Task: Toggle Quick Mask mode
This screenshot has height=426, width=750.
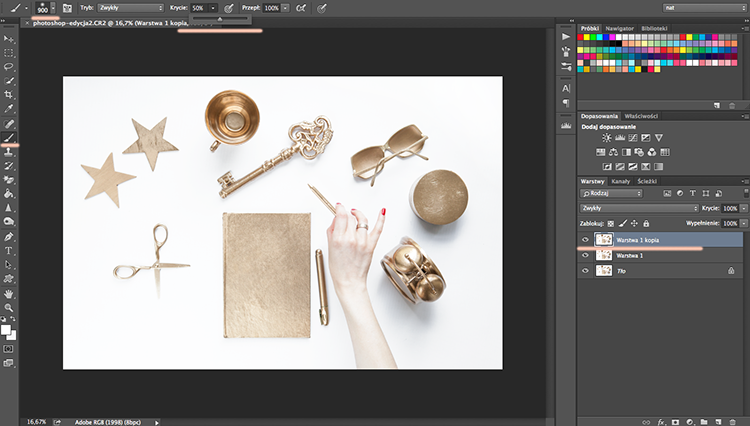Action: click(x=9, y=349)
